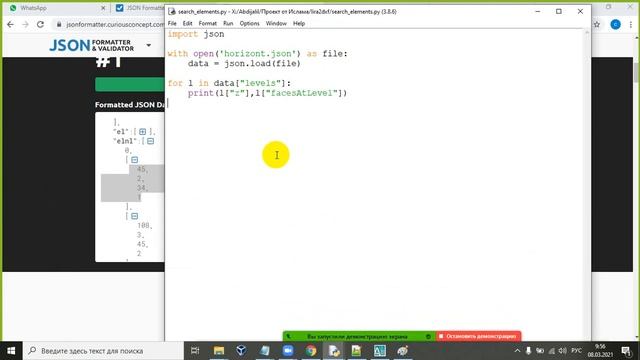This screenshot has height=360, width=640.
Task: Click the with open('horizont.json') line
Action: click(258, 54)
